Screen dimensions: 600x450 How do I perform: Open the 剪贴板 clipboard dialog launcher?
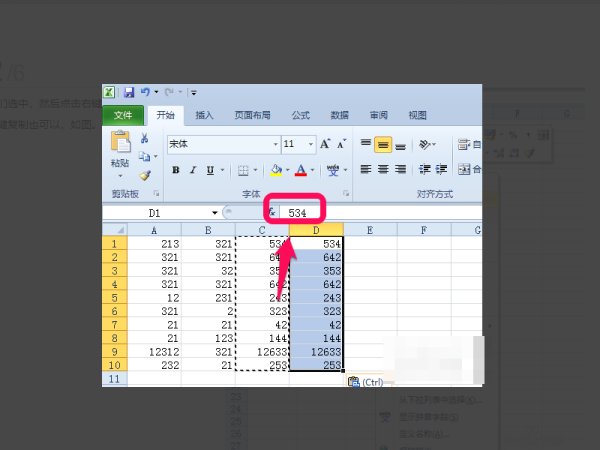(156, 194)
